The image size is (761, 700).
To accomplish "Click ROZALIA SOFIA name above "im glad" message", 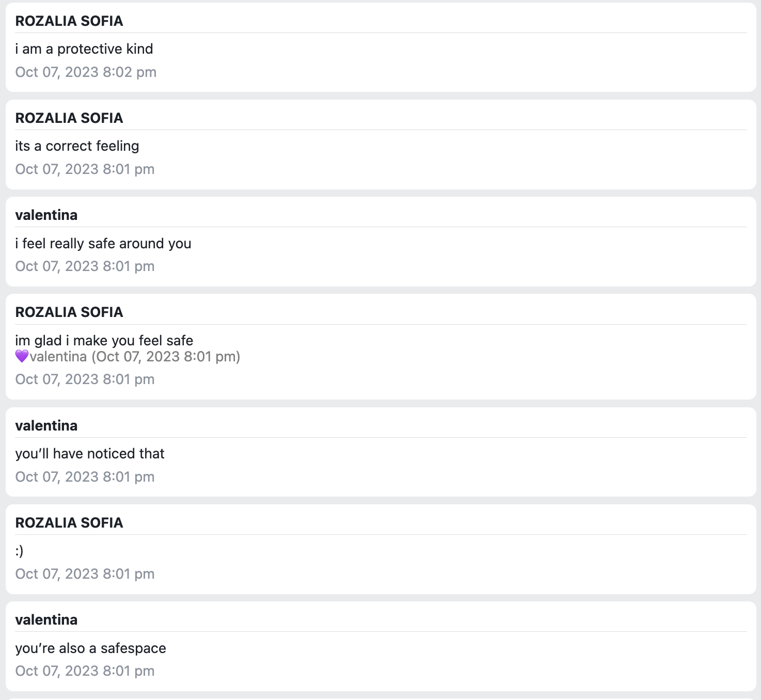I will point(69,312).
